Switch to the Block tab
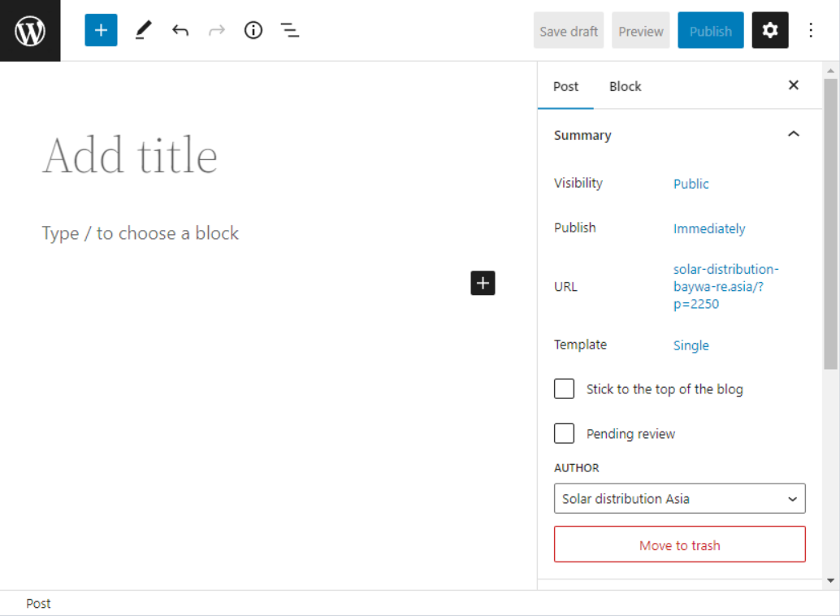 pyautogui.click(x=625, y=86)
